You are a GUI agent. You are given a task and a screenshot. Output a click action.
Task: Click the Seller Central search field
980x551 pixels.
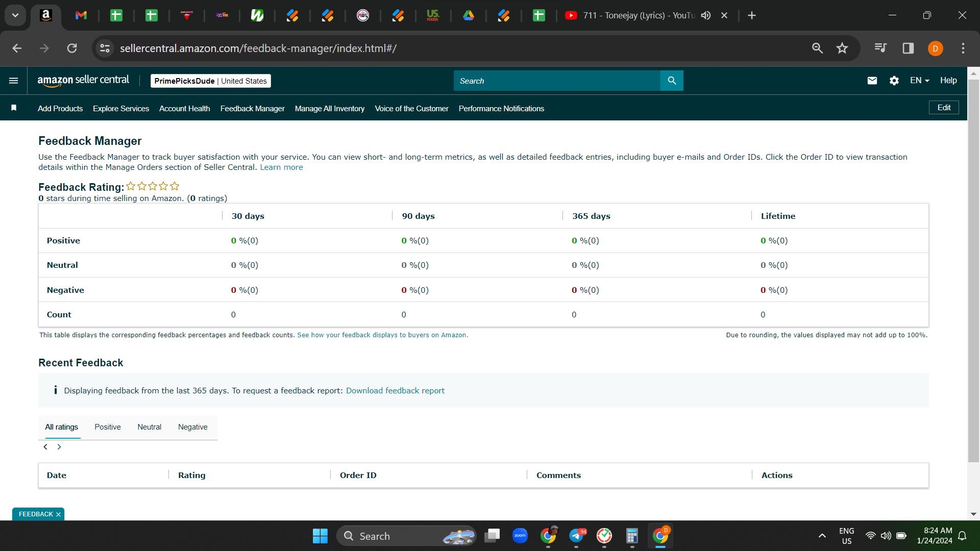coord(557,81)
